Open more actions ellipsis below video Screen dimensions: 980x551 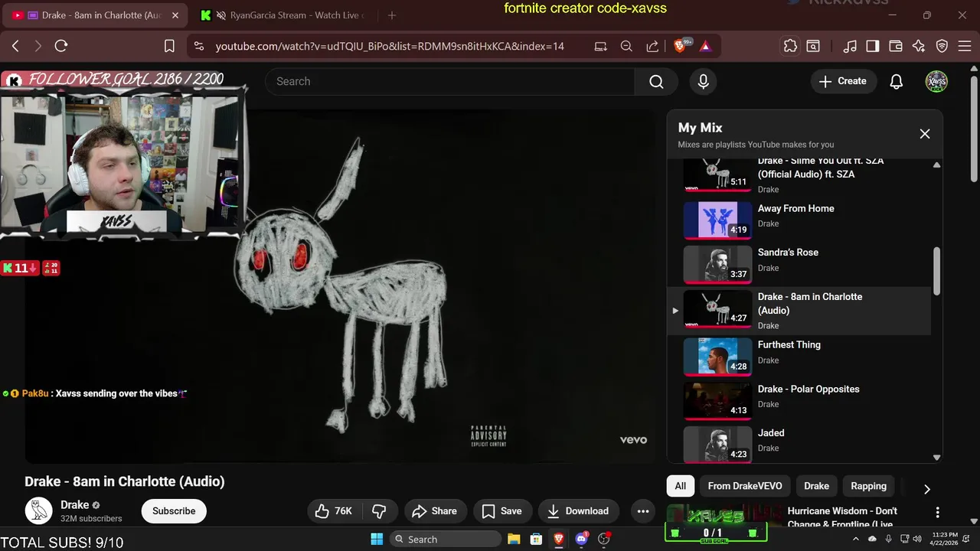click(x=642, y=511)
